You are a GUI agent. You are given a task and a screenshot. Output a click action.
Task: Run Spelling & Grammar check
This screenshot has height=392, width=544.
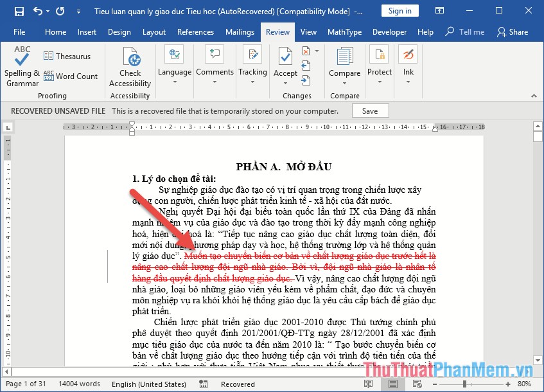point(22,67)
